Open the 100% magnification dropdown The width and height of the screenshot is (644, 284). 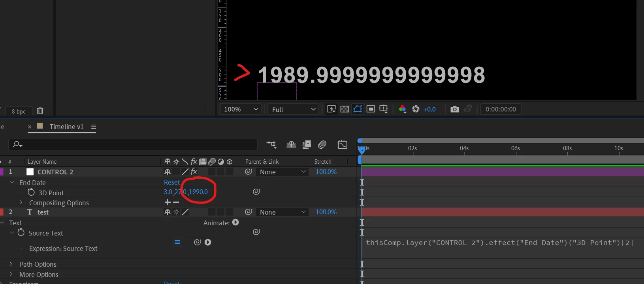pyautogui.click(x=241, y=109)
